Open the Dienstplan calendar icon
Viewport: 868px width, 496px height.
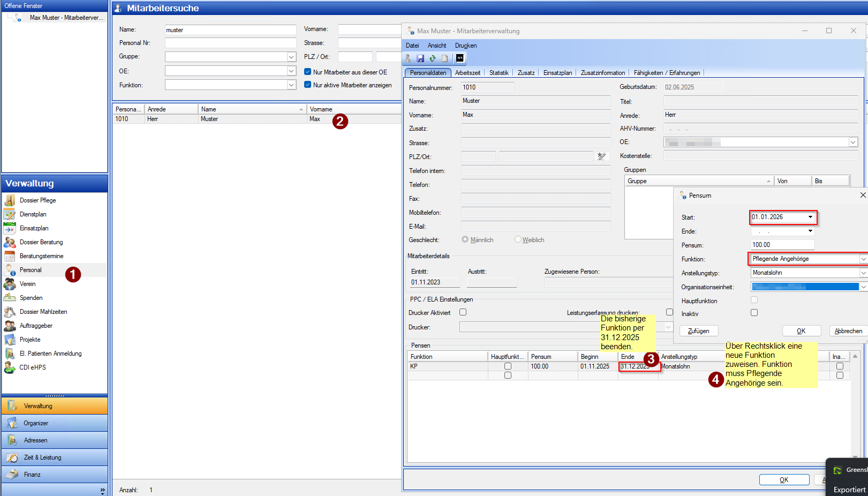[x=10, y=214]
